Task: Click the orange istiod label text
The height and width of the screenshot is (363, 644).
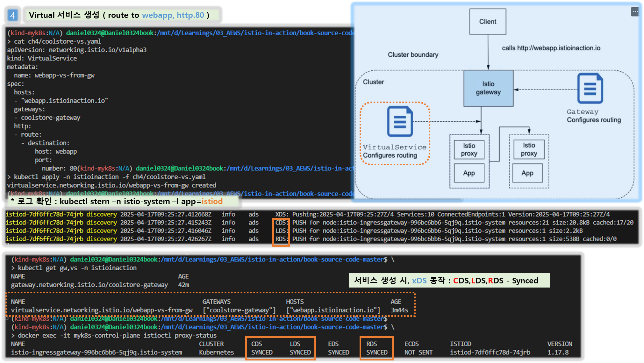Action: 212,202
